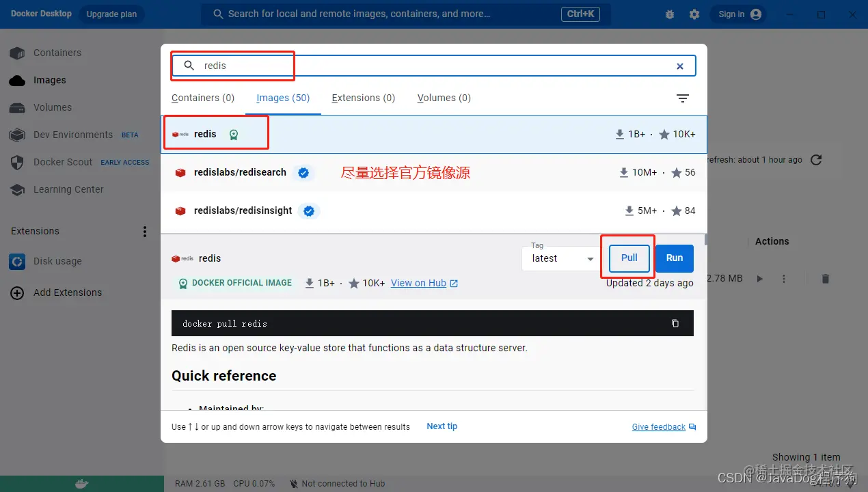Open Containers in the sidebar
868x492 pixels.
point(57,53)
